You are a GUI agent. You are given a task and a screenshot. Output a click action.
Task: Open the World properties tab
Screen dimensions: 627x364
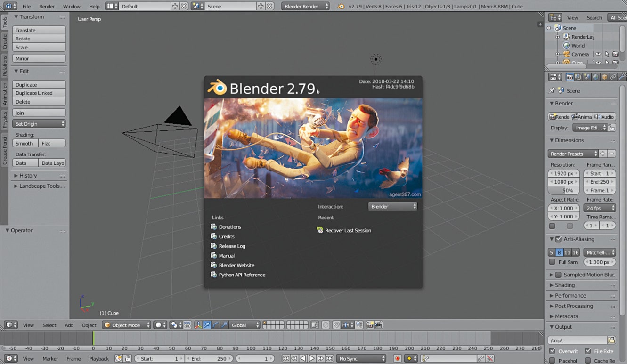[x=597, y=76]
